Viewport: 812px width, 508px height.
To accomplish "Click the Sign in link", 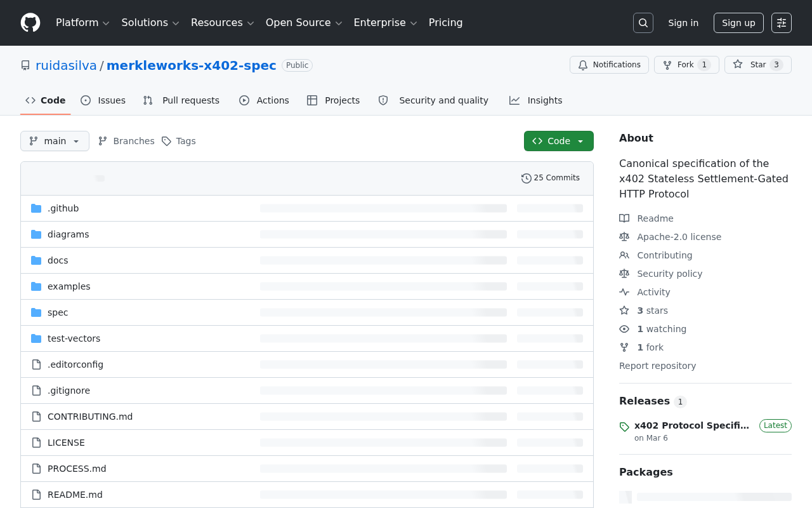I will click(683, 23).
